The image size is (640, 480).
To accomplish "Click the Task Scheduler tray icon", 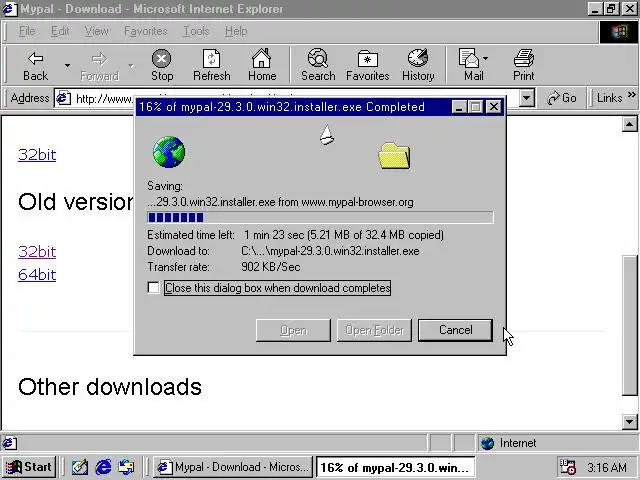I will click(x=568, y=467).
